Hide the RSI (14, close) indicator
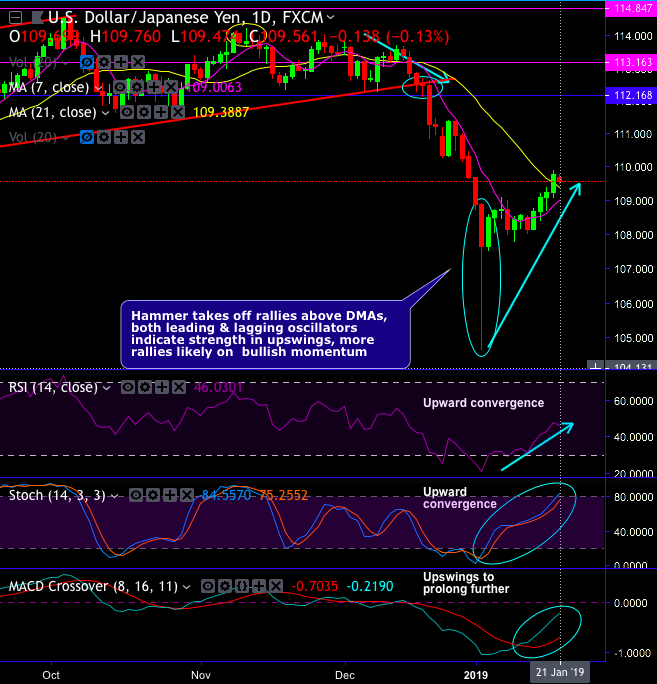This screenshot has height=684, width=657. click(128, 387)
